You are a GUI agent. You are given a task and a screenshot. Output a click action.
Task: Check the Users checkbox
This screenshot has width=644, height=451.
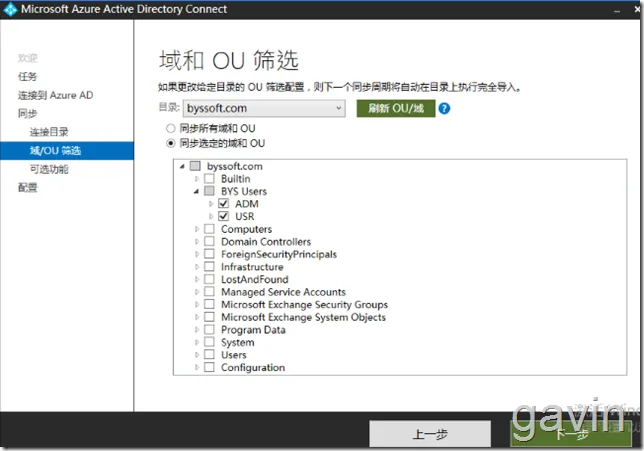[x=209, y=354]
